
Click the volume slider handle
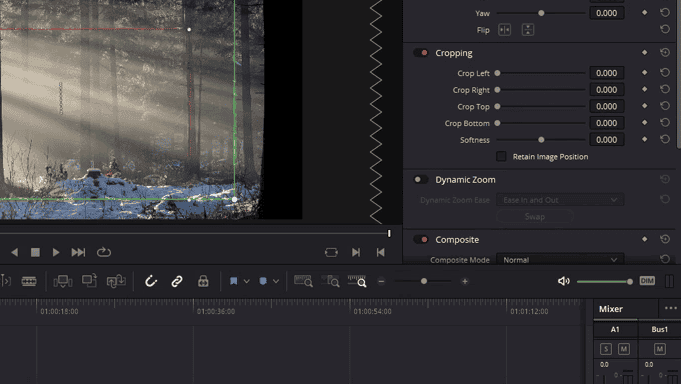click(630, 281)
